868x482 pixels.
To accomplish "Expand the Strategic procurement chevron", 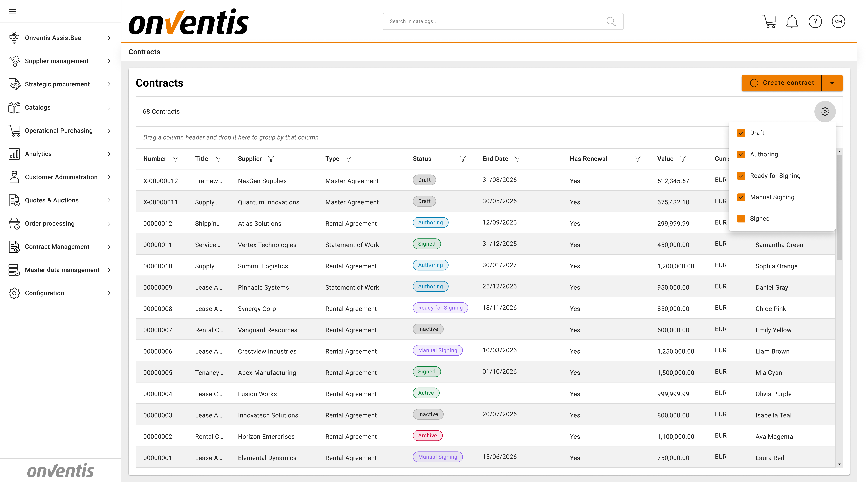I will (109, 84).
